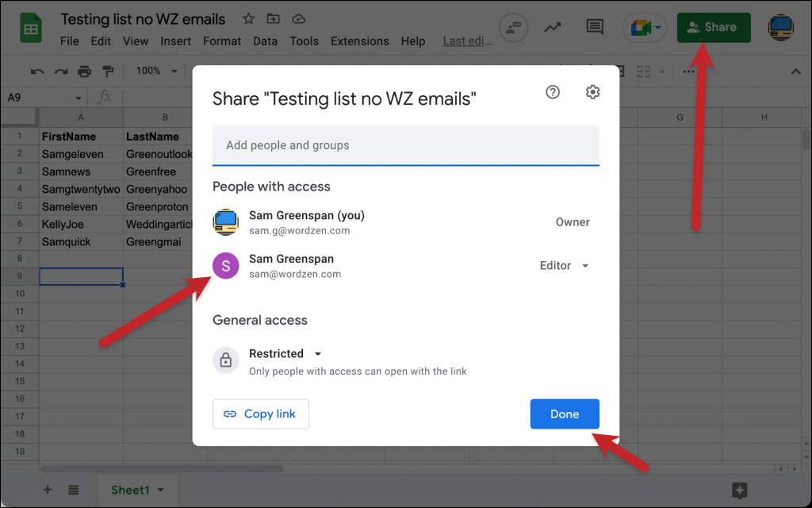The width and height of the screenshot is (812, 508).
Task: Copy the sharing link
Action: (260, 414)
